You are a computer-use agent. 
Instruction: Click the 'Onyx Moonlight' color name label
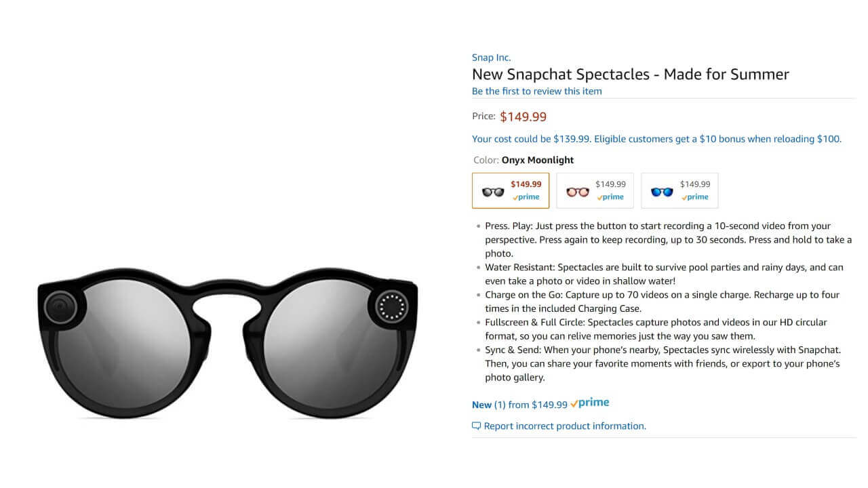[538, 161]
